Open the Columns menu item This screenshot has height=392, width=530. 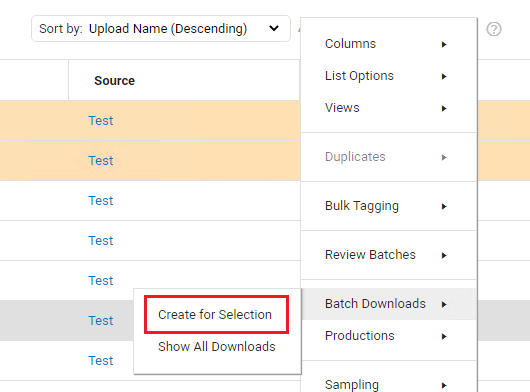point(389,44)
